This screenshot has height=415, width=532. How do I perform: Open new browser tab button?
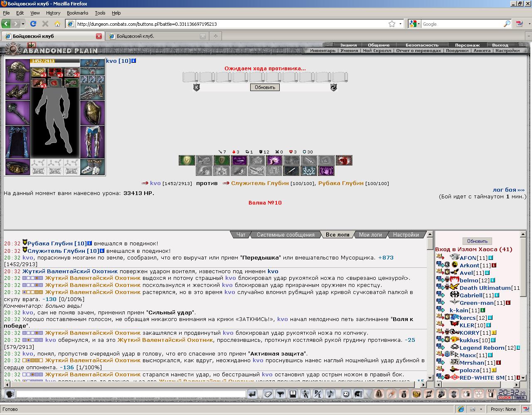[215, 36]
